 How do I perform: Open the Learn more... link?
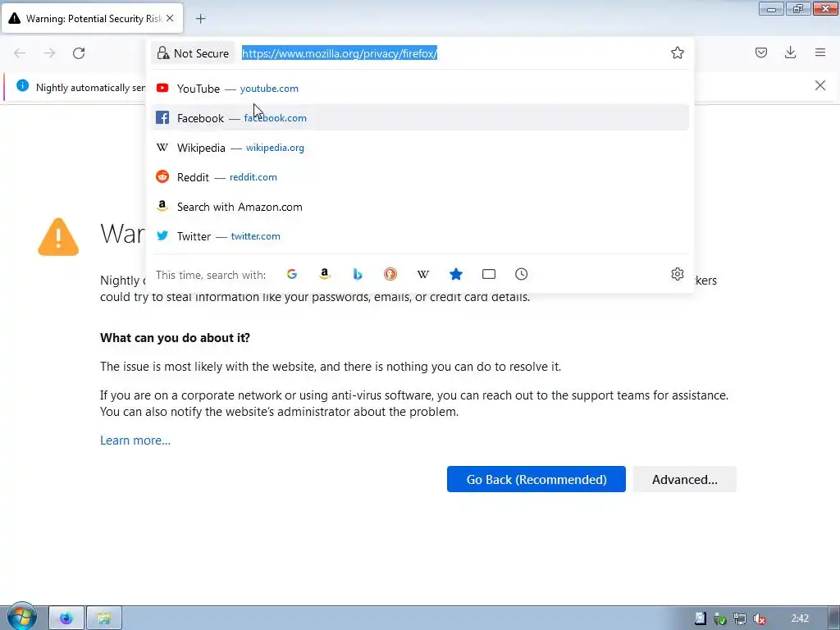click(135, 441)
